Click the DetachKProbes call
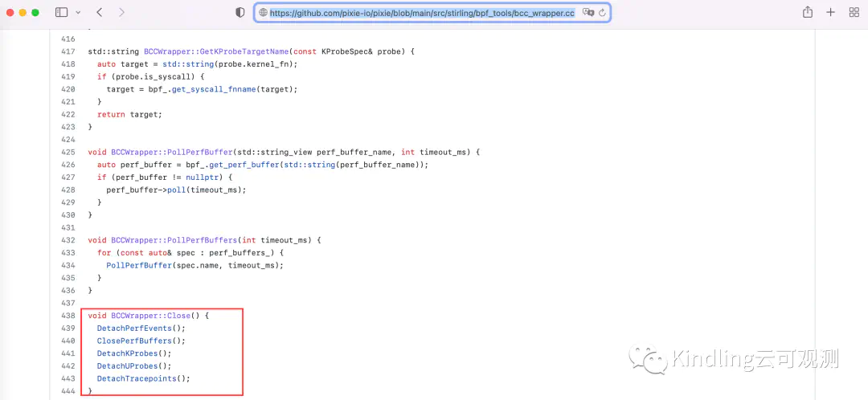Image resolution: width=868 pixels, height=400 pixels. click(x=123, y=353)
